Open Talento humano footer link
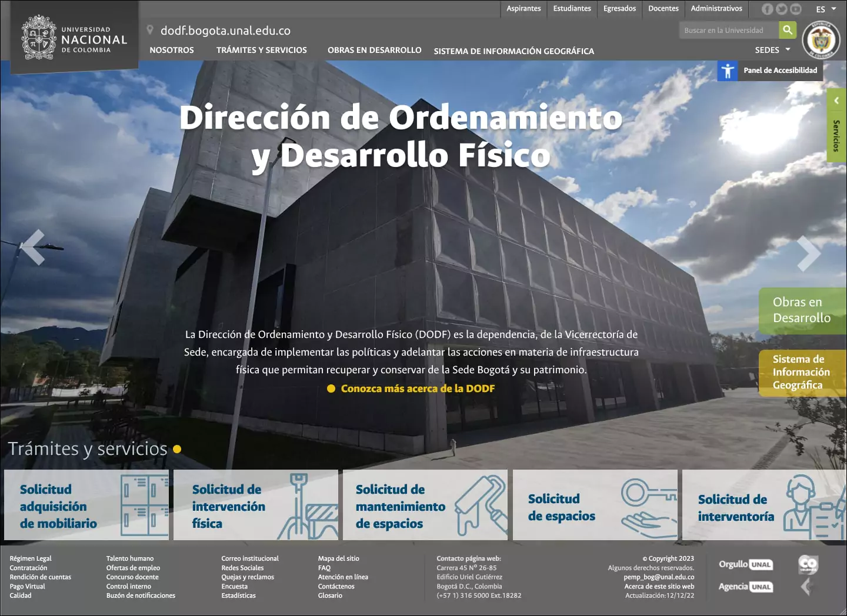Image resolution: width=847 pixels, height=616 pixels. point(130,558)
